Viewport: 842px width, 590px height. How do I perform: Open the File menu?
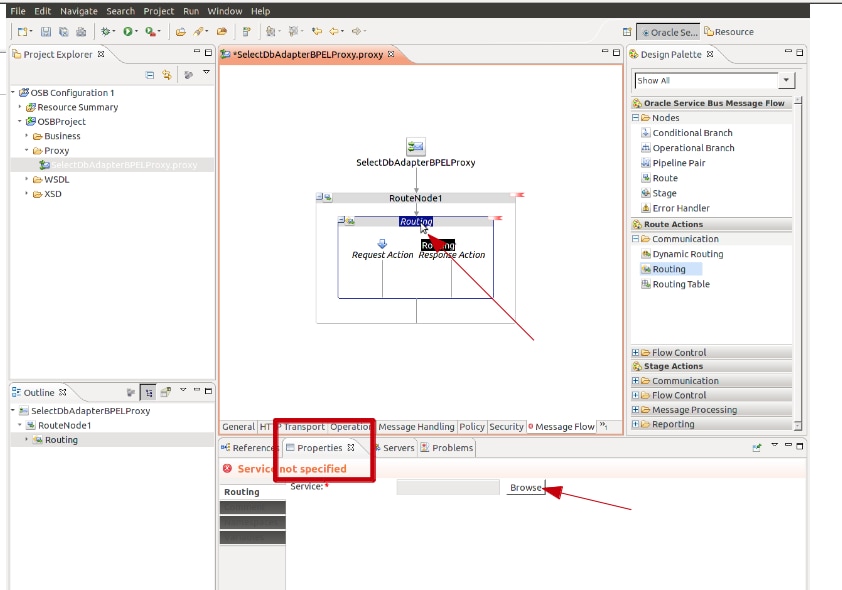tap(18, 11)
